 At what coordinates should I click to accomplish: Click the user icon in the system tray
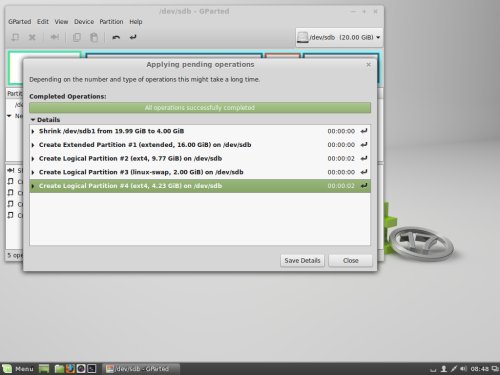click(444, 369)
